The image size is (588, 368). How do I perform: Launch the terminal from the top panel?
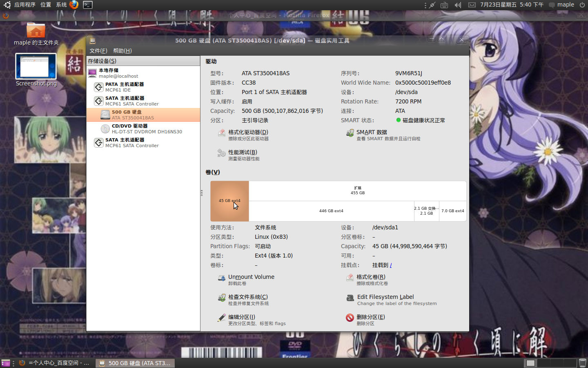tap(88, 5)
